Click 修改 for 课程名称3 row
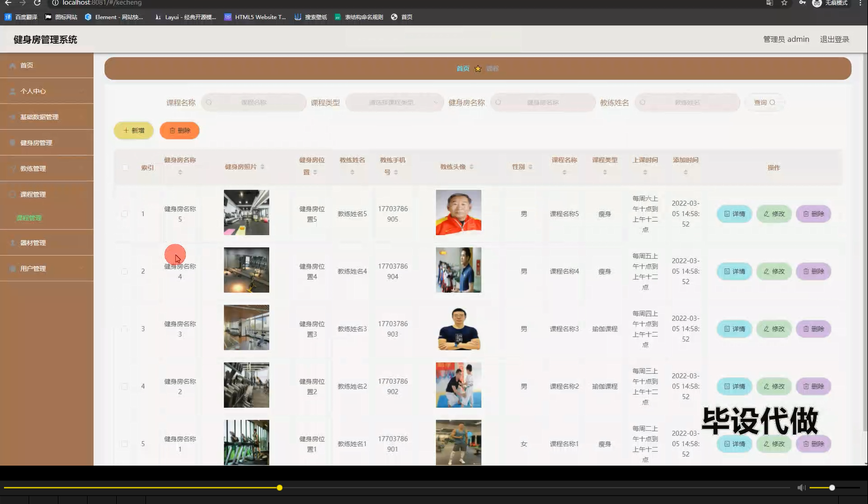 (x=774, y=329)
